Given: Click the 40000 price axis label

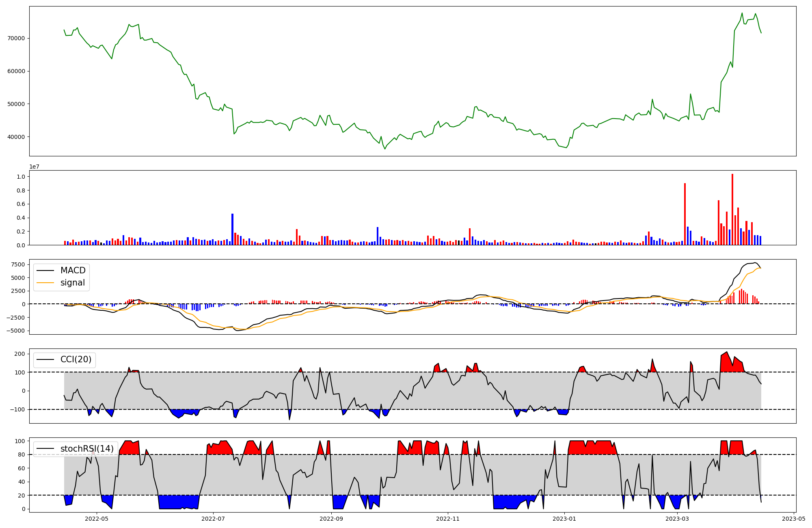Looking at the screenshot, I should click(x=16, y=137).
